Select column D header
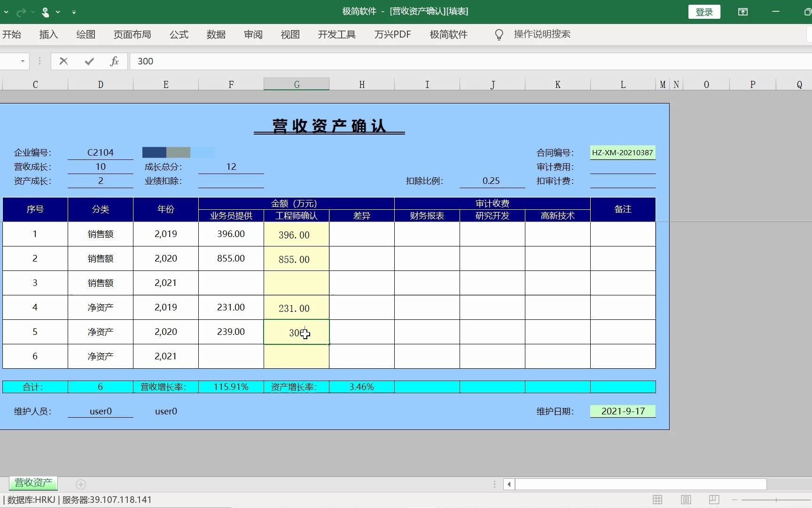 click(101, 84)
